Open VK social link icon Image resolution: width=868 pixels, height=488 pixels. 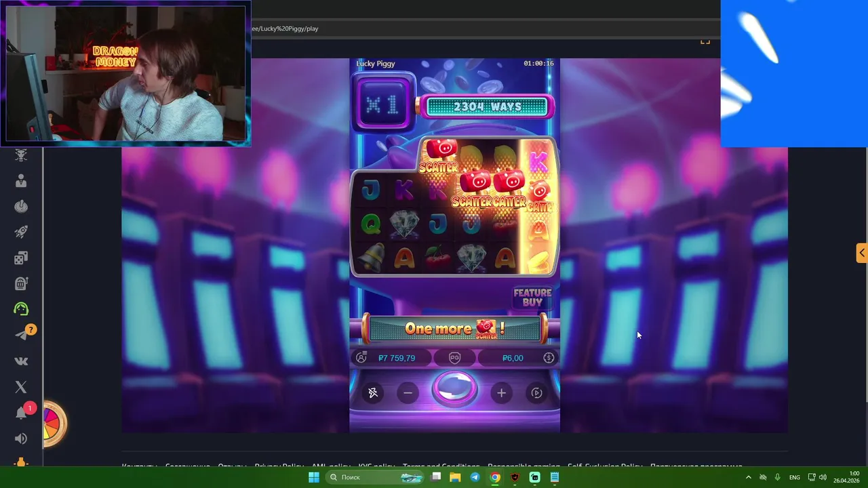(x=21, y=361)
